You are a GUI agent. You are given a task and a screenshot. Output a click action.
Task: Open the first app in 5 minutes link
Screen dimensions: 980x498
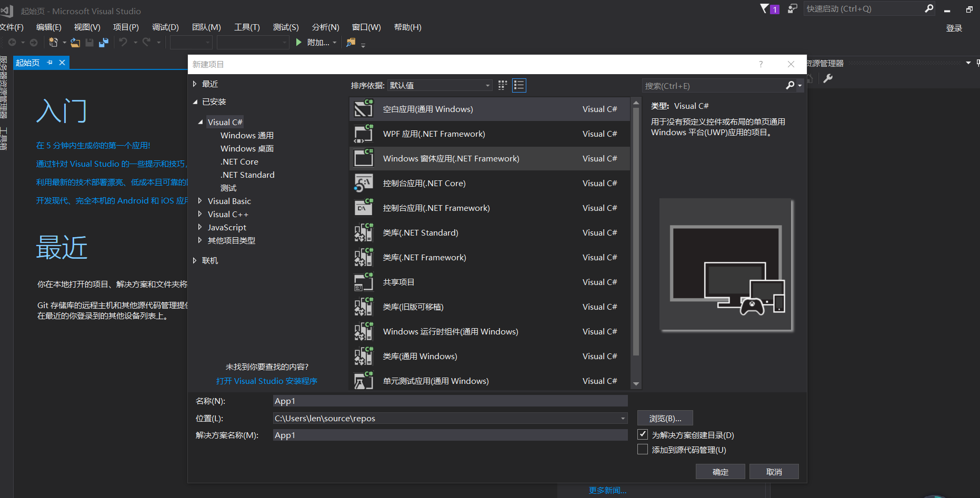93,145
